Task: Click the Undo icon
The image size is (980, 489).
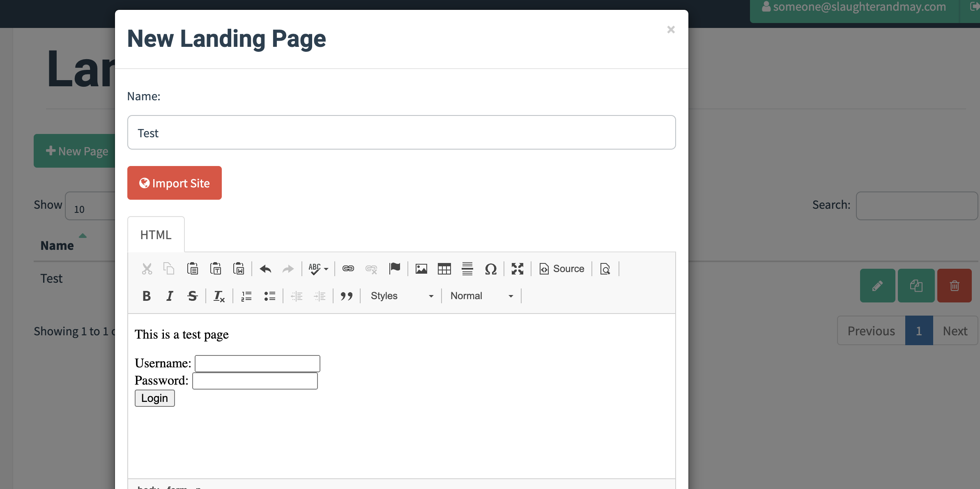Action: coord(265,269)
